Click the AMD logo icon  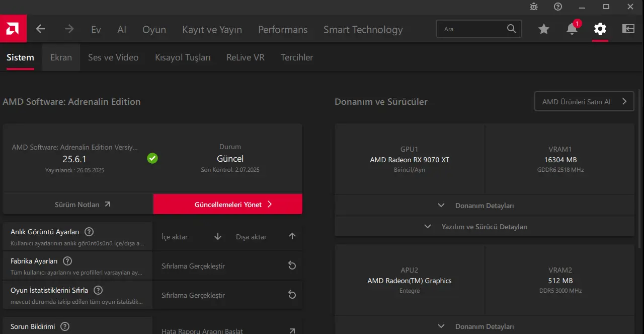coord(13,29)
